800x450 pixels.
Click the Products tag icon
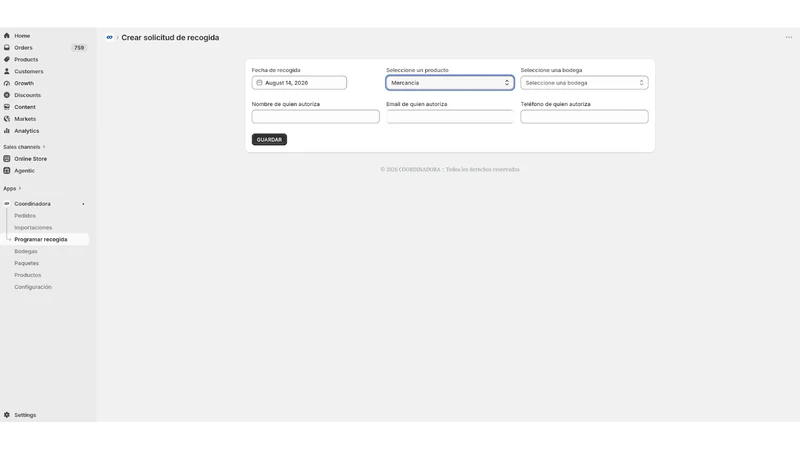click(x=7, y=59)
